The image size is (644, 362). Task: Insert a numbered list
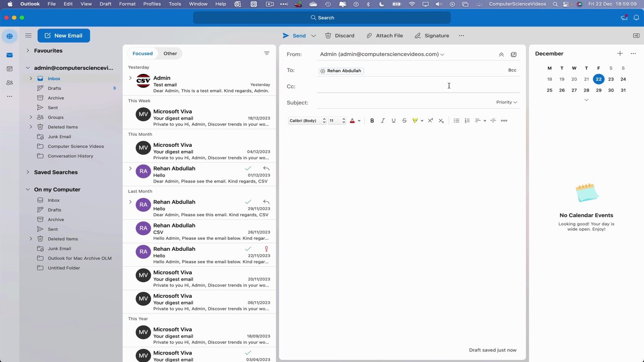click(467, 121)
